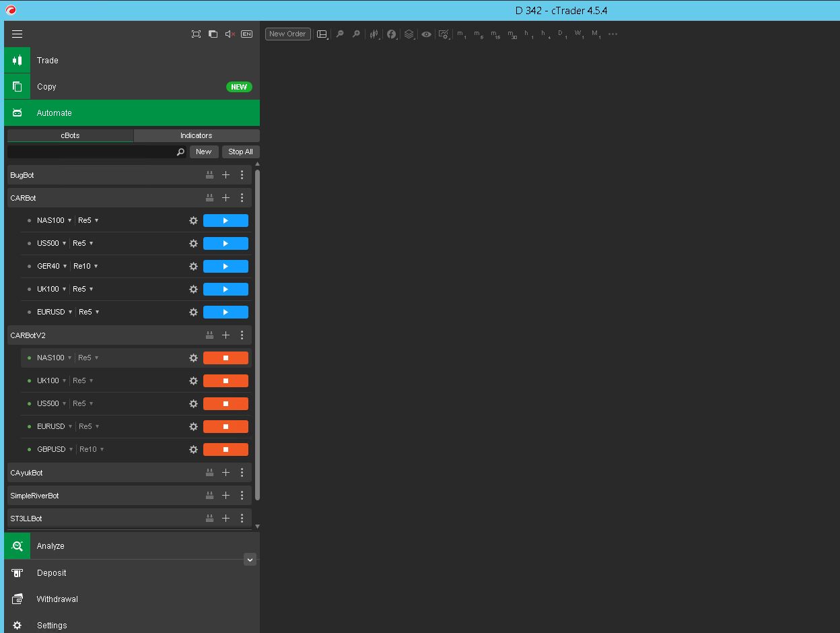This screenshot has height=633, width=840.
Task: Start the CARBot US500 instance
Action: 225,244
